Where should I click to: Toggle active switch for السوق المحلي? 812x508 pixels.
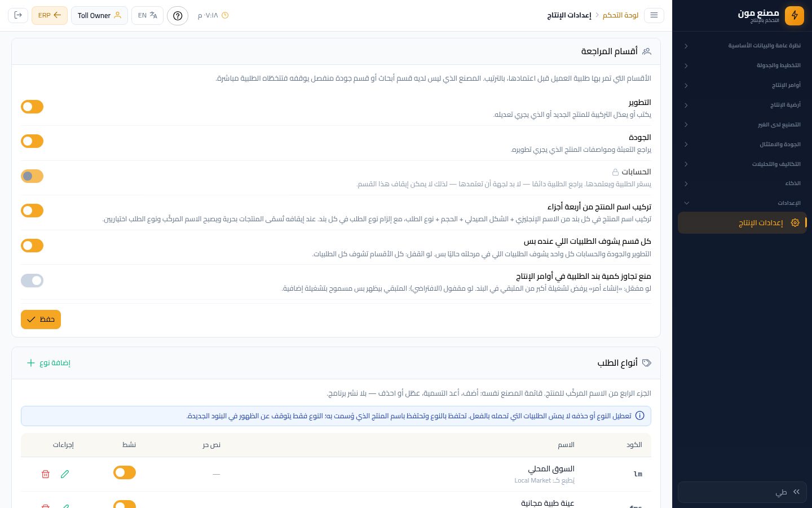(x=125, y=472)
